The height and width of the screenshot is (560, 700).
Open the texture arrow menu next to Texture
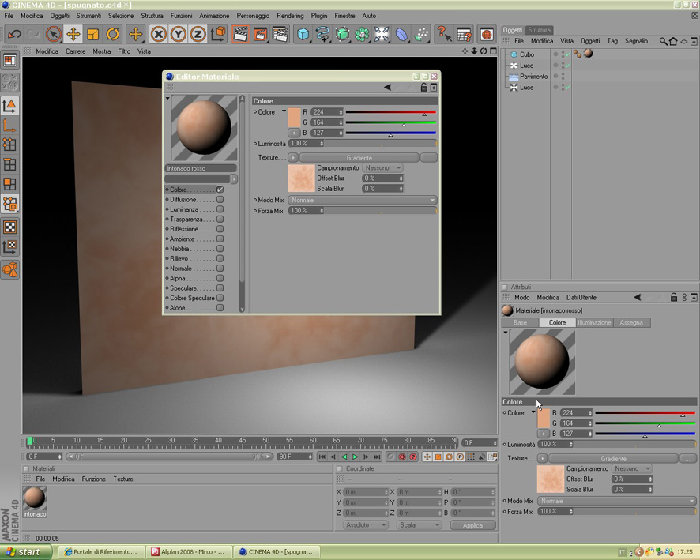click(293, 157)
